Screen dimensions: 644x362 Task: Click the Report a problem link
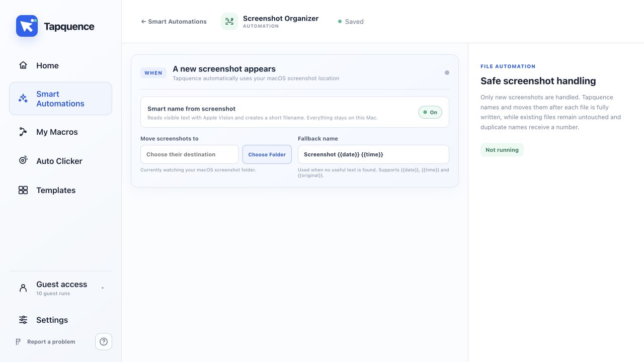pyautogui.click(x=45, y=342)
